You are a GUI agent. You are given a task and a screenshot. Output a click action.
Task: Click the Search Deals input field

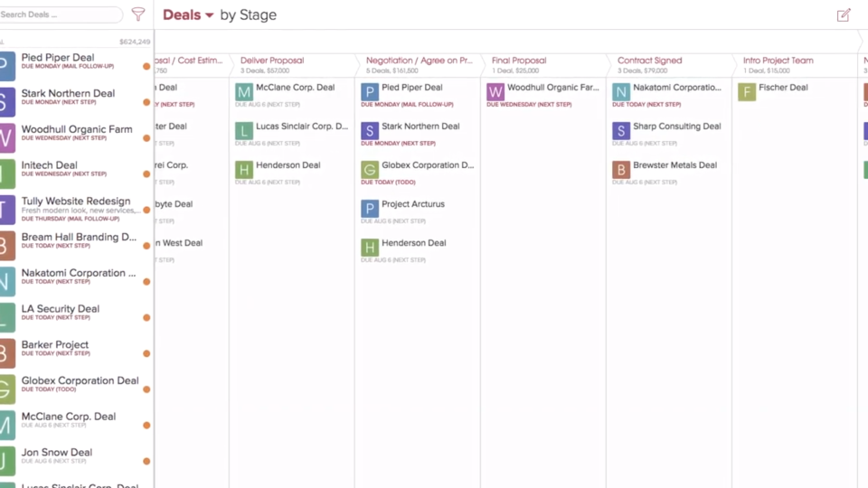click(x=60, y=15)
